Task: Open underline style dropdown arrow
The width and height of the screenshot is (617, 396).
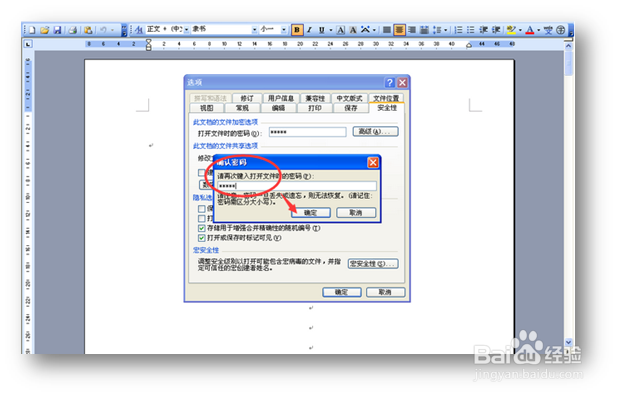Action: point(331,30)
